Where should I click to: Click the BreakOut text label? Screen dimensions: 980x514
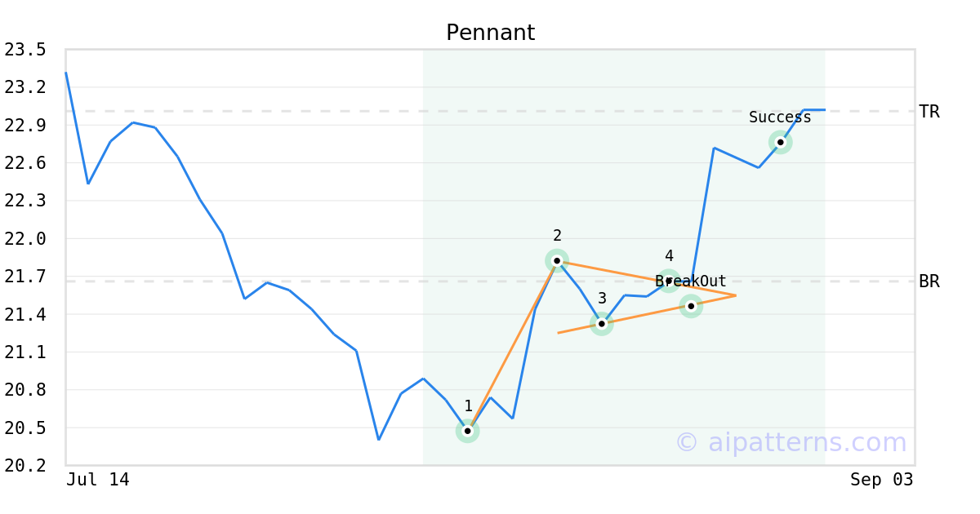pyautogui.click(x=691, y=281)
